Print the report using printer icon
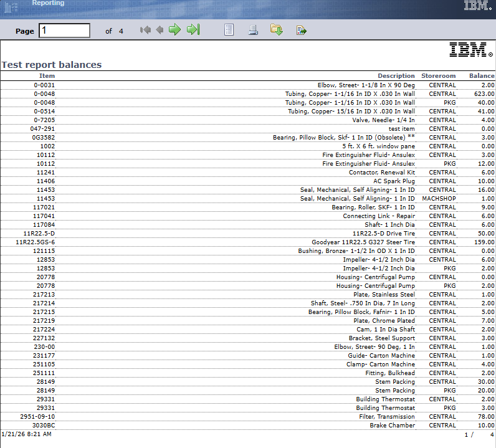 point(253,30)
